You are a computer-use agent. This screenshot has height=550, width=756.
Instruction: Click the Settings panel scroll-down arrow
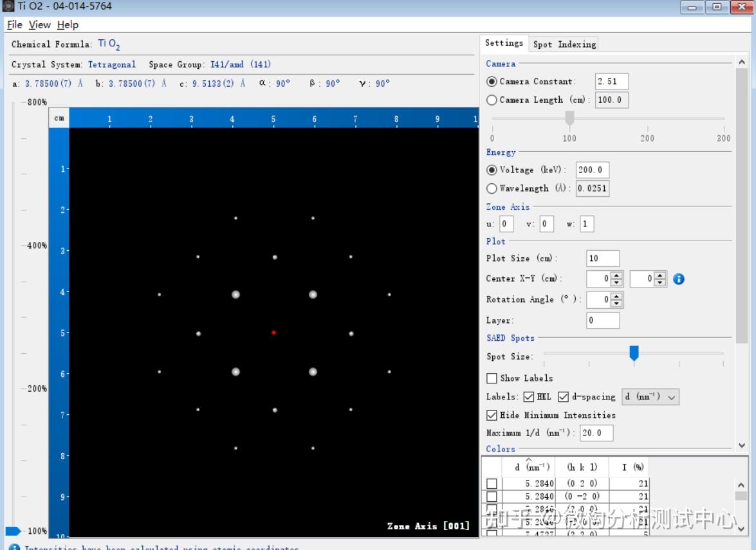point(741,445)
